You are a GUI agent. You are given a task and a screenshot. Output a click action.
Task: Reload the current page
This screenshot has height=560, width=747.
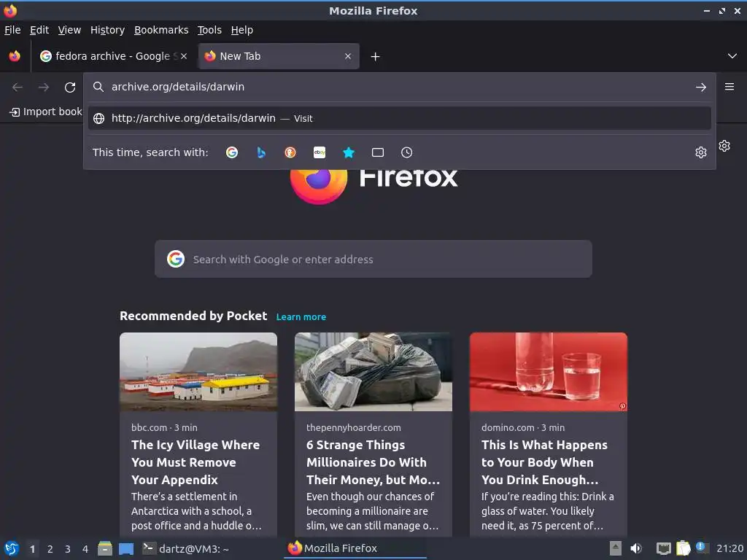click(70, 87)
